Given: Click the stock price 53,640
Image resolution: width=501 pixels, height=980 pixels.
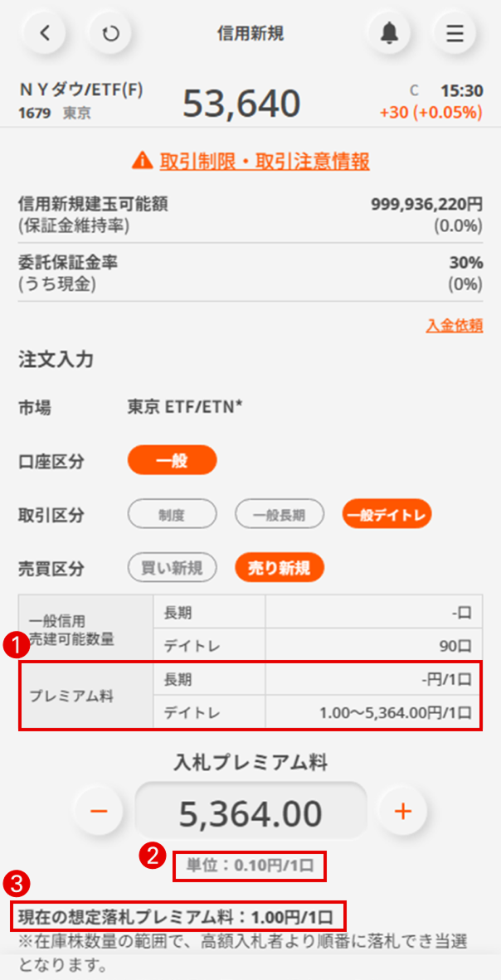Looking at the screenshot, I should click(x=241, y=104).
